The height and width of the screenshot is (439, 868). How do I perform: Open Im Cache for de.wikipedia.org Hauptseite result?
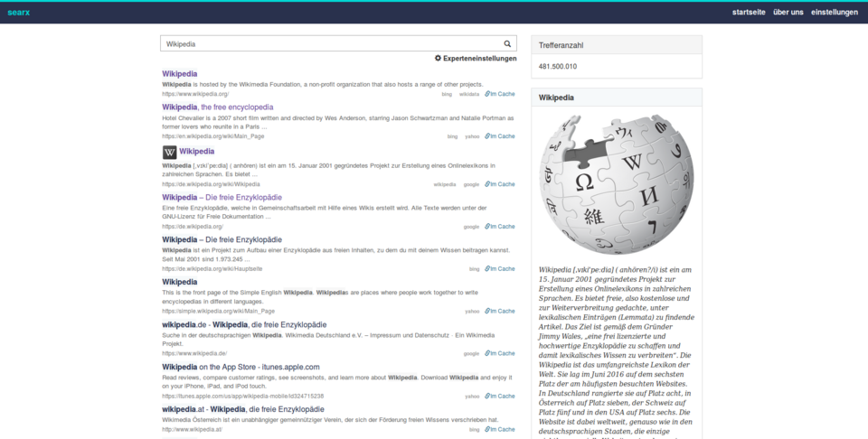click(x=500, y=268)
